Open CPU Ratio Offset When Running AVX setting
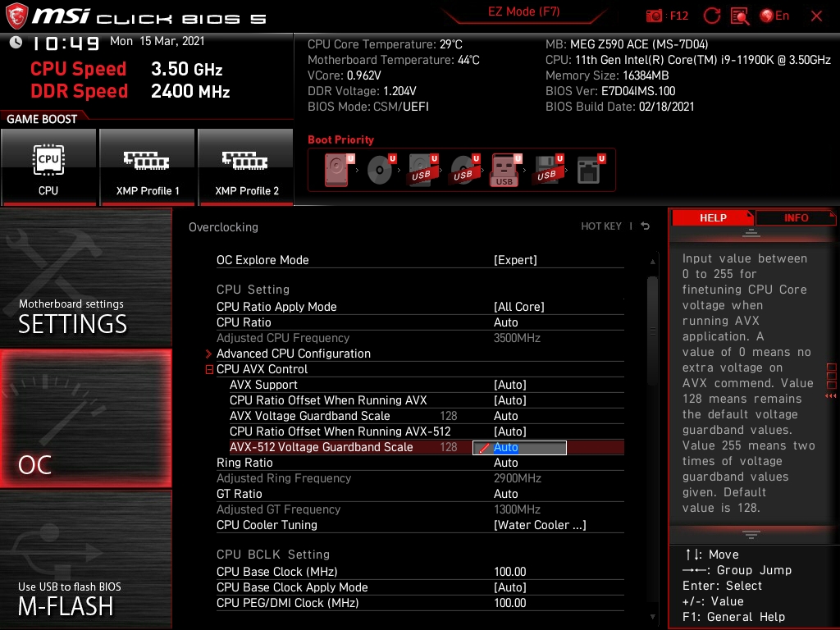Image resolution: width=840 pixels, height=630 pixels. (427, 400)
